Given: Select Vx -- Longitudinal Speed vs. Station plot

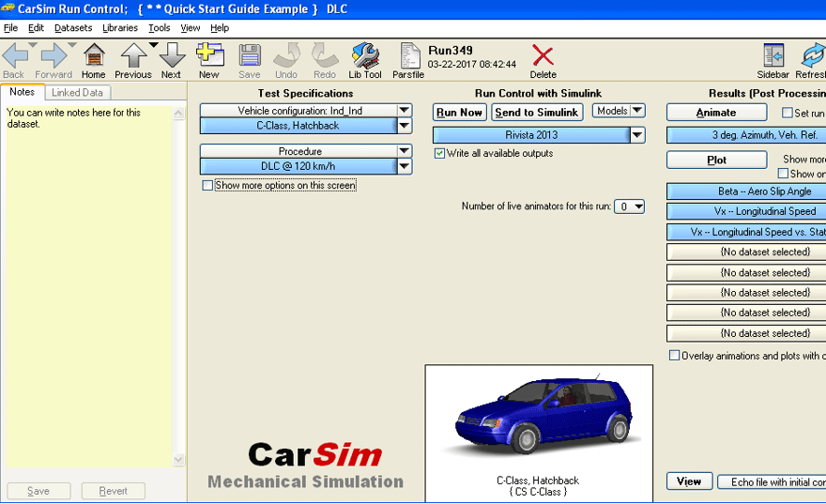Looking at the screenshot, I should tap(746, 232).
